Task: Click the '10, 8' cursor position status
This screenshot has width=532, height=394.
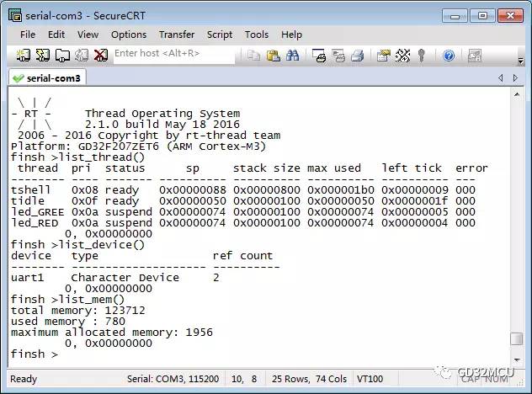Action: pyautogui.click(x=244, y=379)
